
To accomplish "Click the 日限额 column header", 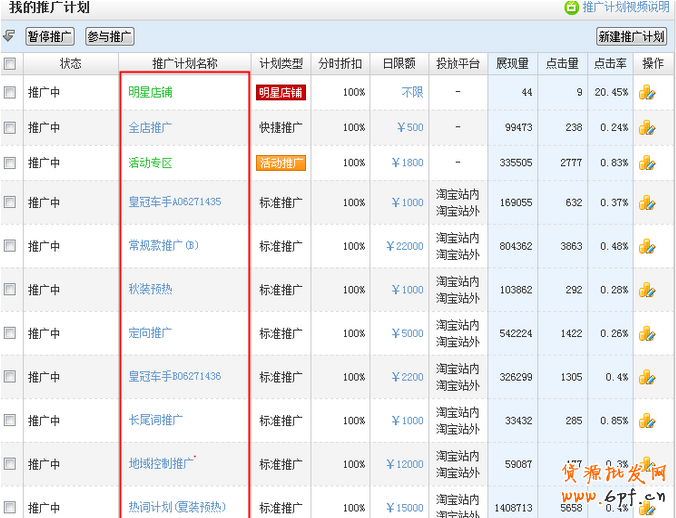I will coord(399,64).
